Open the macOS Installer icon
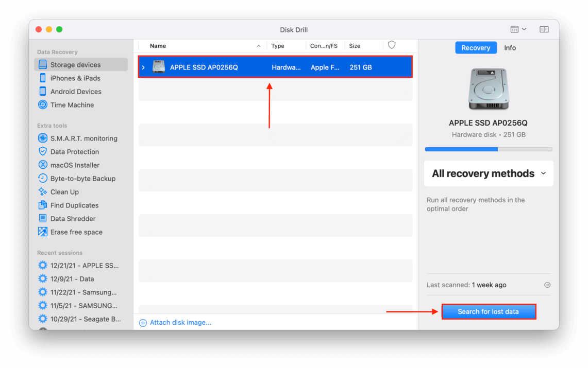The image size is (588, 368). [x=43, y=165]
